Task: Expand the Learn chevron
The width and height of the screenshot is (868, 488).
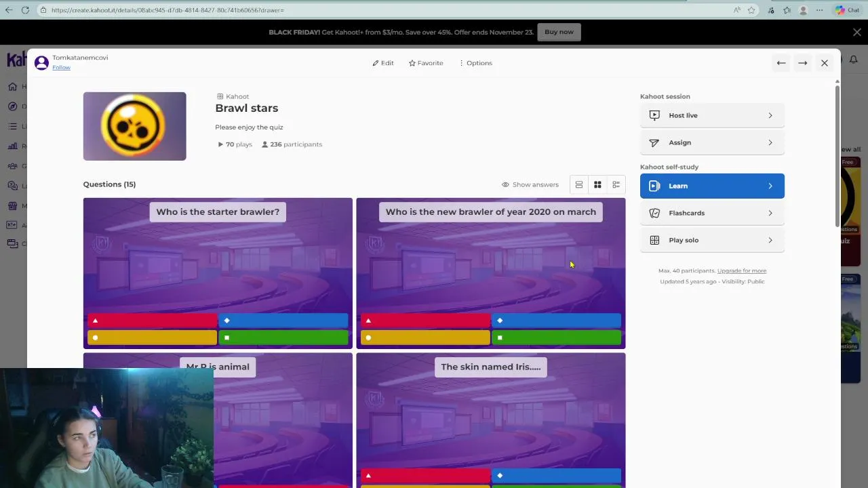Action: pyautogui.click(x=770, y=186)
